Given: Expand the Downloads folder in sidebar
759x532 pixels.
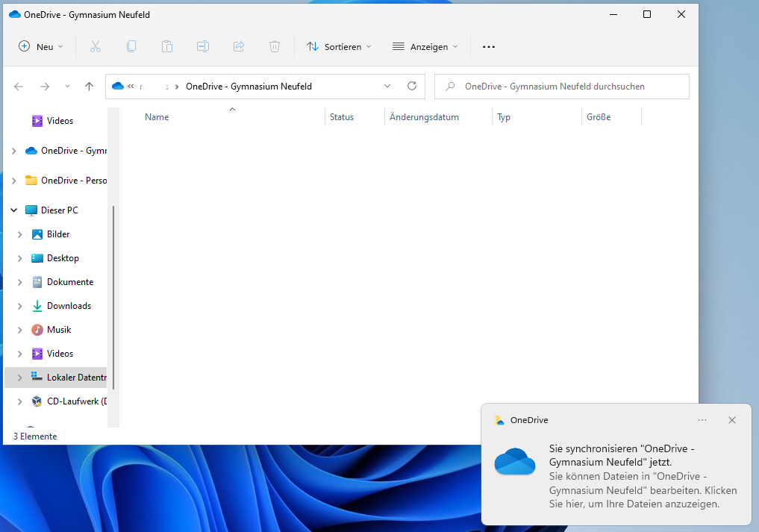Looking at the screenshot, I should 20,306.
